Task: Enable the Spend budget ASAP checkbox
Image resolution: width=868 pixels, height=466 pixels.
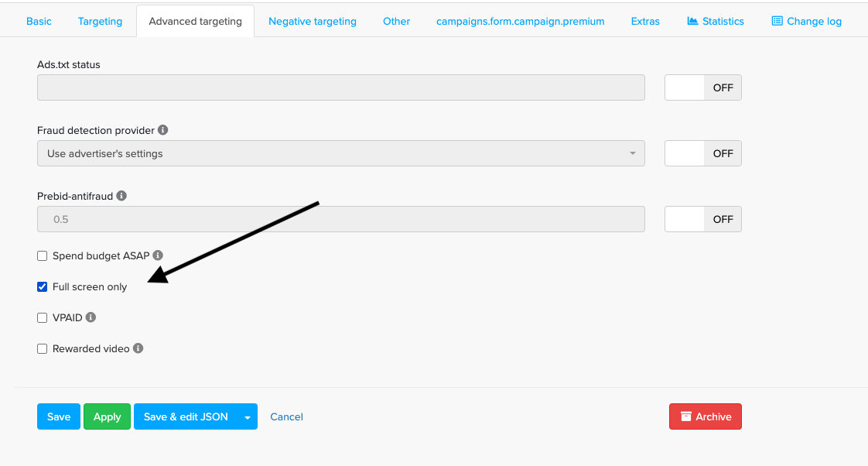Action: [43, 256]
